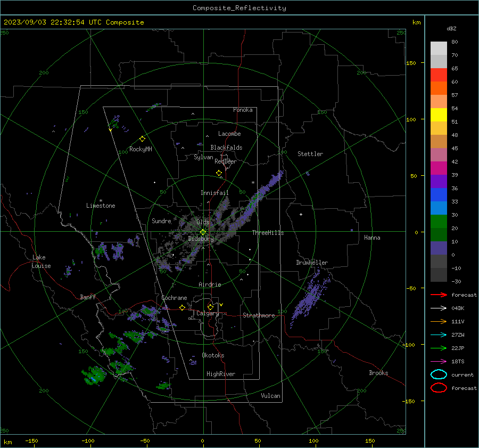Click the Hanna label
Image resolution: width=479 pixels, height=448 pixels.
pos(372,238)
